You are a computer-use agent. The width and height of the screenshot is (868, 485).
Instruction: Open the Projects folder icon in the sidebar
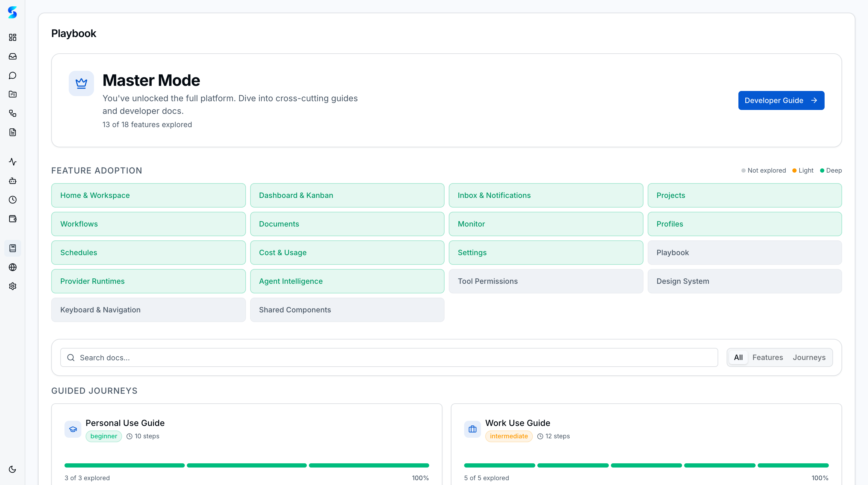pos(12,94)
